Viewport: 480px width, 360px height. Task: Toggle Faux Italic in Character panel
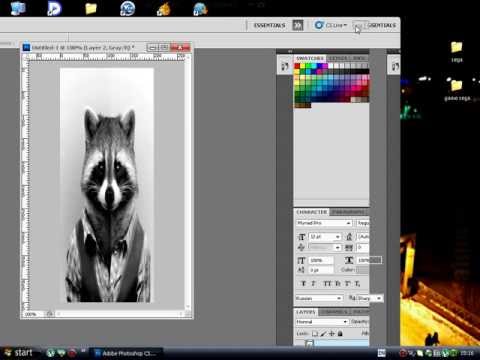click(x=313, y=284)
